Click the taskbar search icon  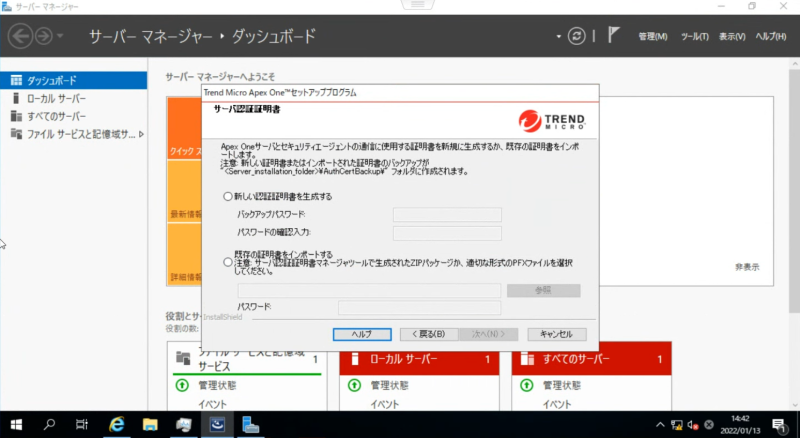[49, 424]
